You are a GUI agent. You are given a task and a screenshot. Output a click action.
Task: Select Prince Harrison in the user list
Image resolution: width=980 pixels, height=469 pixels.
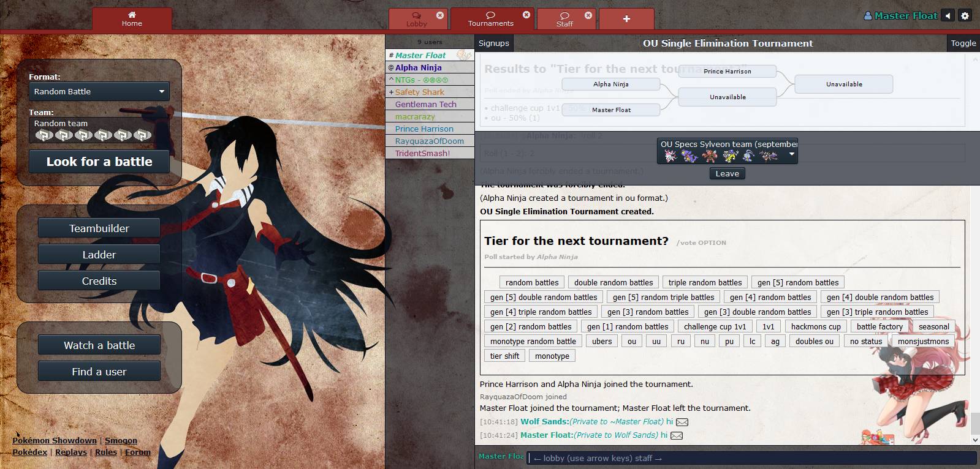point(430,129)
